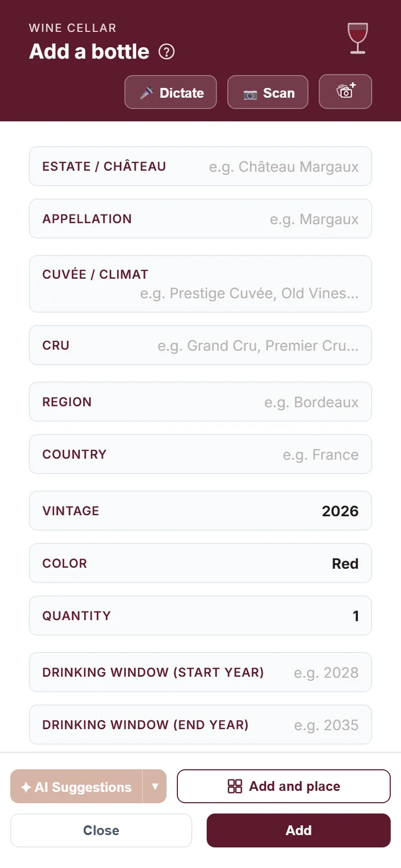Select the Cru input field

(x=200, y=345)
